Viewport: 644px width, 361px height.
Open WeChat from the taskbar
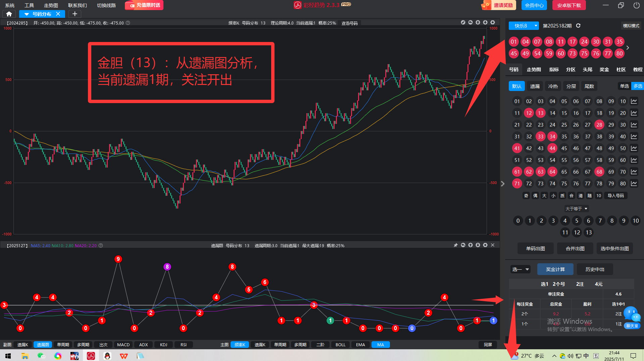(41, 356)
